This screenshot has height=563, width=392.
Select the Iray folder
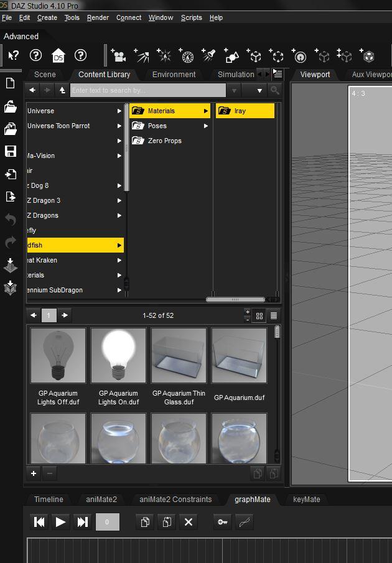245,111
